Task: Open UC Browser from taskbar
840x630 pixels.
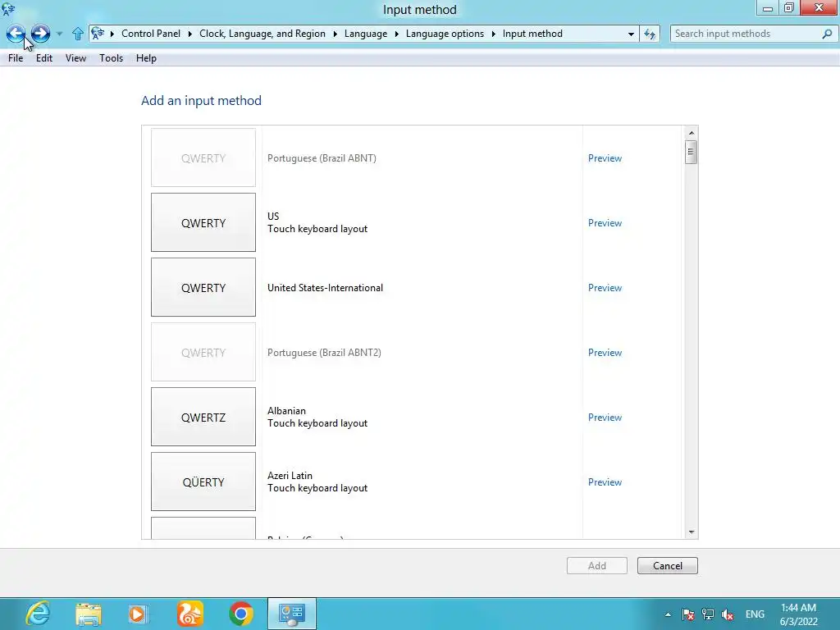Action: 190,614
